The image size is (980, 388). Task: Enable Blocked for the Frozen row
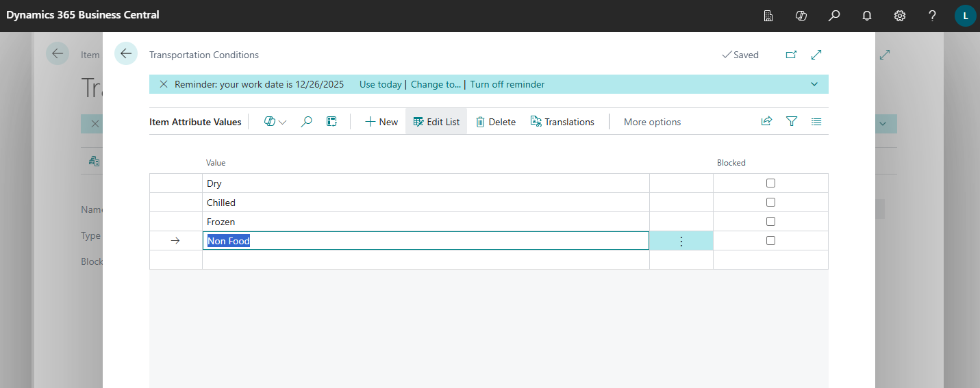click(x=770, y=222)
